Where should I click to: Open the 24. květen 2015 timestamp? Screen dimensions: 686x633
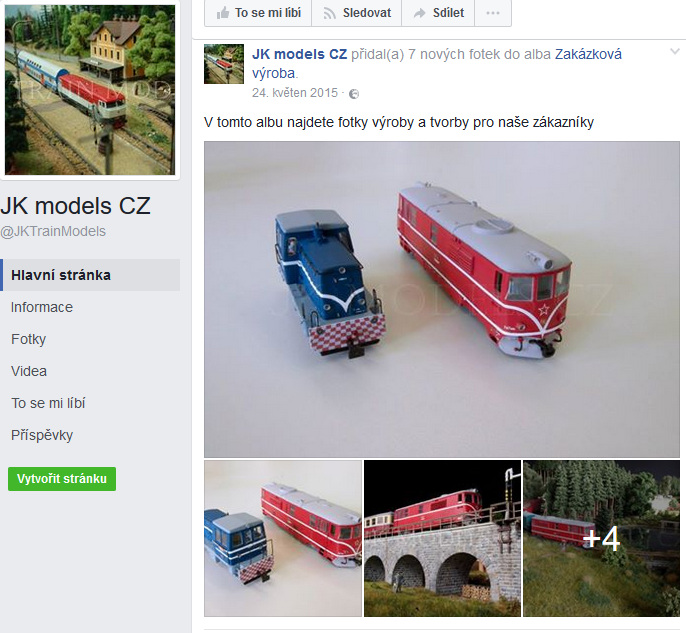point(295,93)
